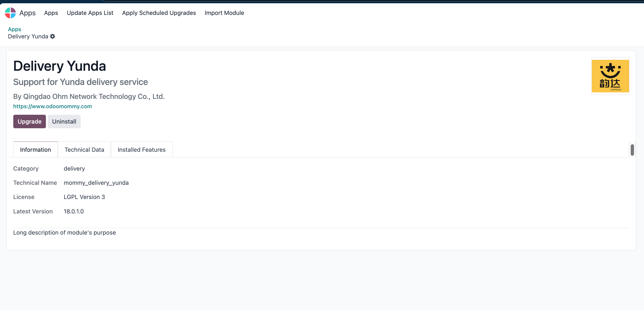The image size is (644, 310).
Task: Click the 18.0.1.0 latest version value
Action: tap(74, 211)
